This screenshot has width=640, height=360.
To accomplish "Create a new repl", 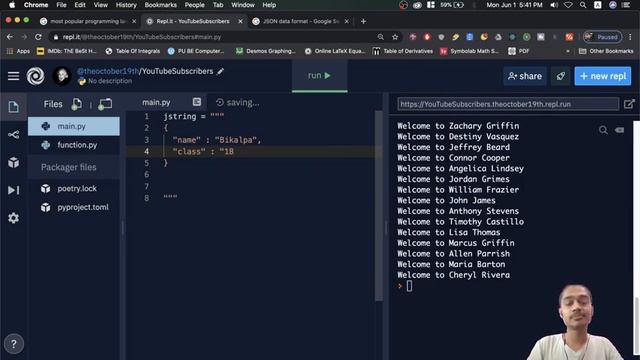I will click(603, 76).
